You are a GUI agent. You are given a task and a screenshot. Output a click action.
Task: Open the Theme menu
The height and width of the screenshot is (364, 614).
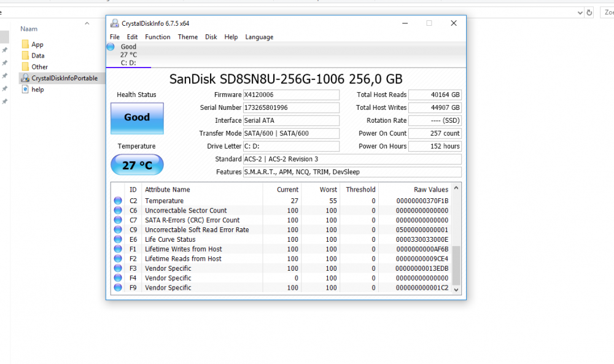(188, 37)
